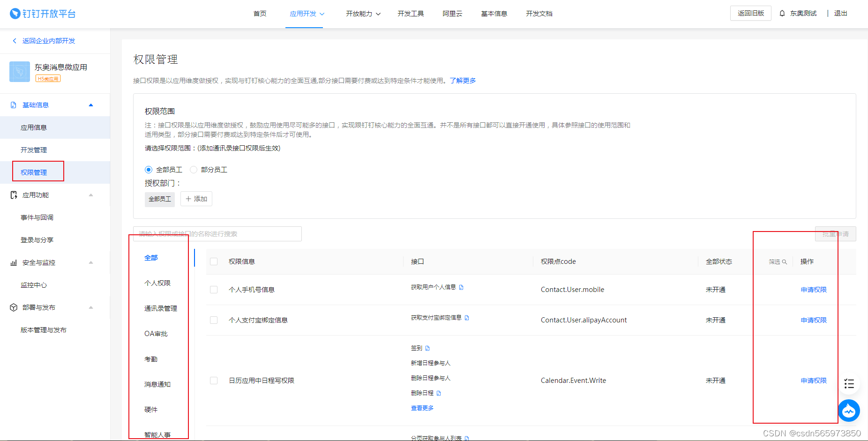Open the blue floating assistant chat icon
The width and height of the screenshot is (868, 441).
pyautogui.click(x=849, y=411)
